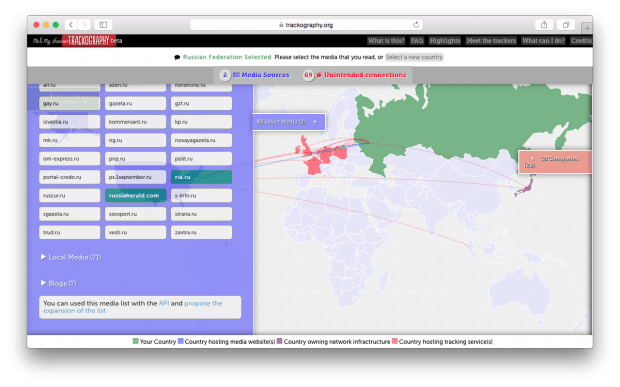
Task: Select the om-express.ru media source
Action: pyautogui.click(x=69, y=159)
